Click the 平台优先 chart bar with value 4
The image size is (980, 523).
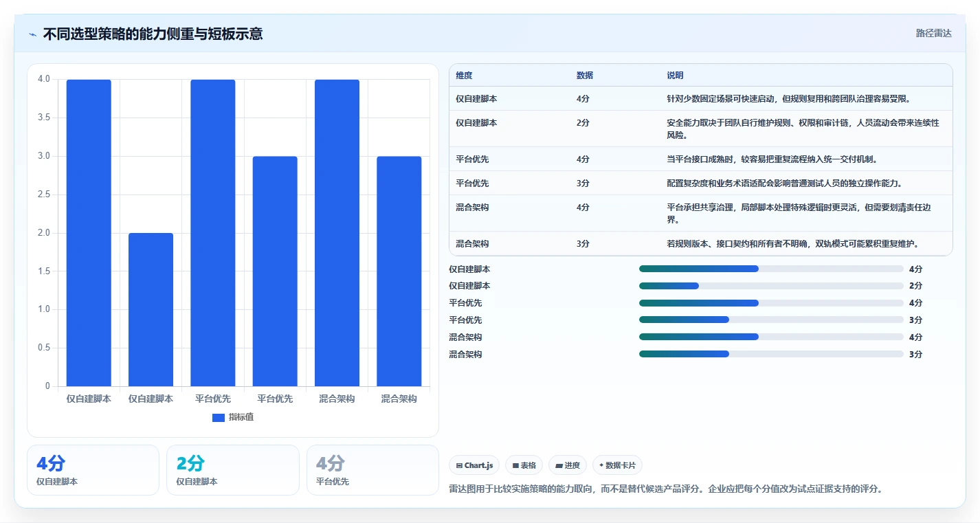(x=213, y=233)
